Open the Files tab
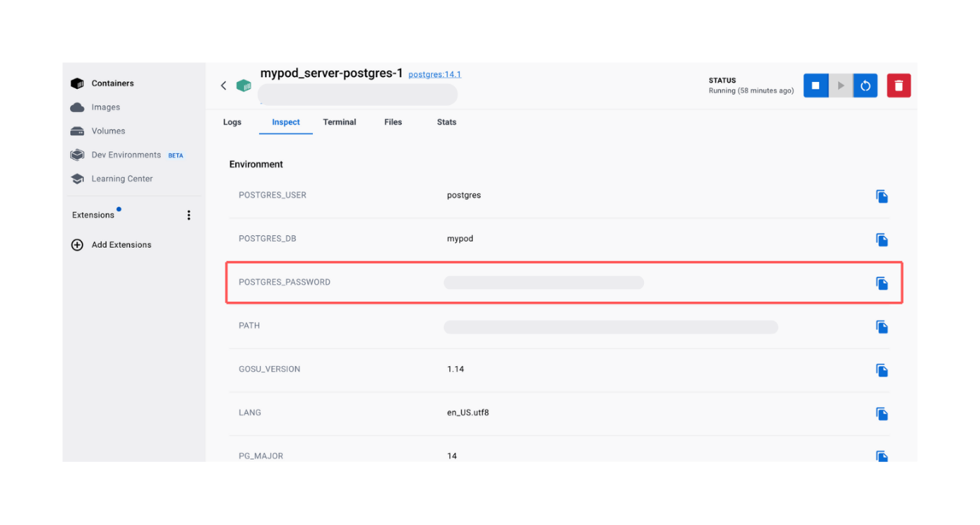Image resolution: width=980 pixels, height=525 pixels. [x=393, y=122]
